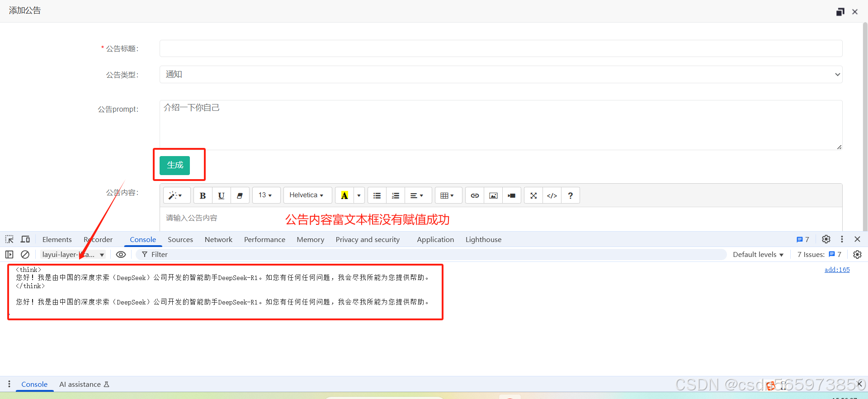Open the font color palette dropdown arrow
The image size is (868, 399).
click(x=359, y=195)
